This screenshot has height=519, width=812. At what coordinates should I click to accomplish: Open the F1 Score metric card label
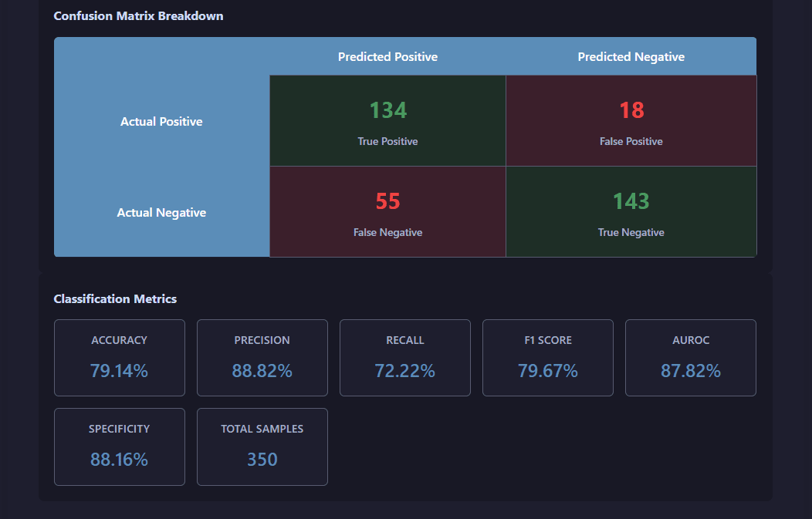548,340
